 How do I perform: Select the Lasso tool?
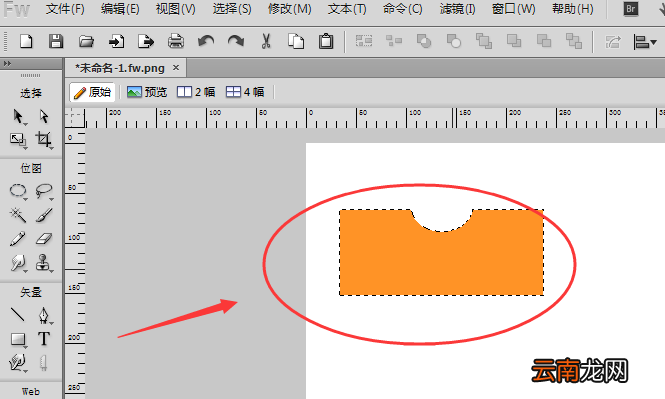[x=44, y=191]
